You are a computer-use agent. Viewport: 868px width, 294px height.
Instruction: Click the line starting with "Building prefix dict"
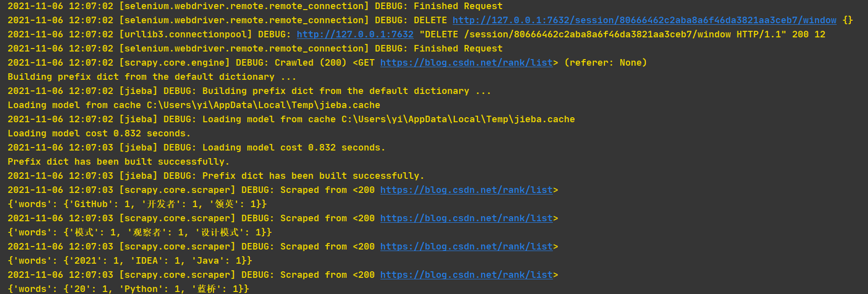[152, 77]
